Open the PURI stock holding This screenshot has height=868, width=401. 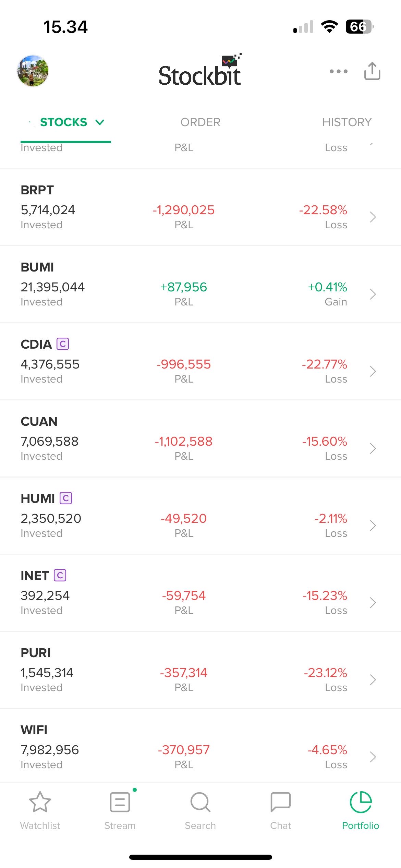tap(36, 653)
